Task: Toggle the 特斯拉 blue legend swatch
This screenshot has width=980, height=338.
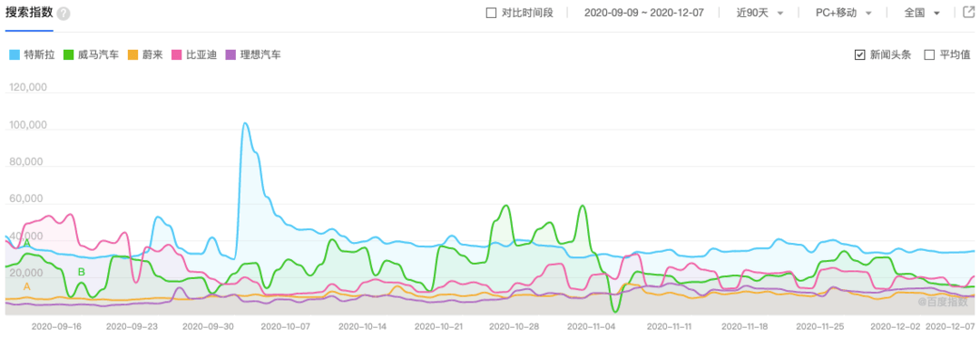Action: tap(15, 55)
